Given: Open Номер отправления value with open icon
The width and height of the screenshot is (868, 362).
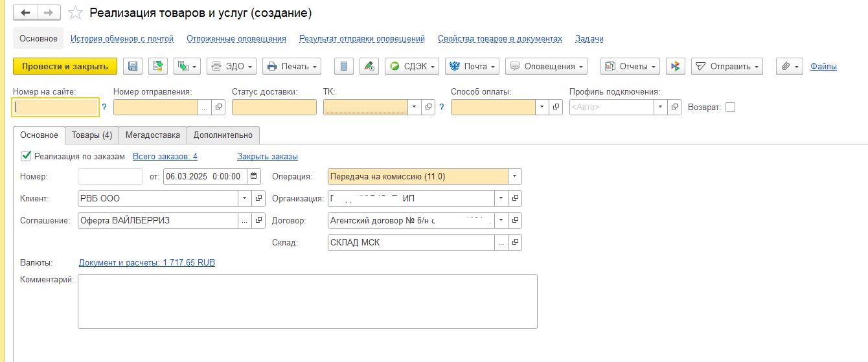Looking at the screenshot, I should [218, 107].
